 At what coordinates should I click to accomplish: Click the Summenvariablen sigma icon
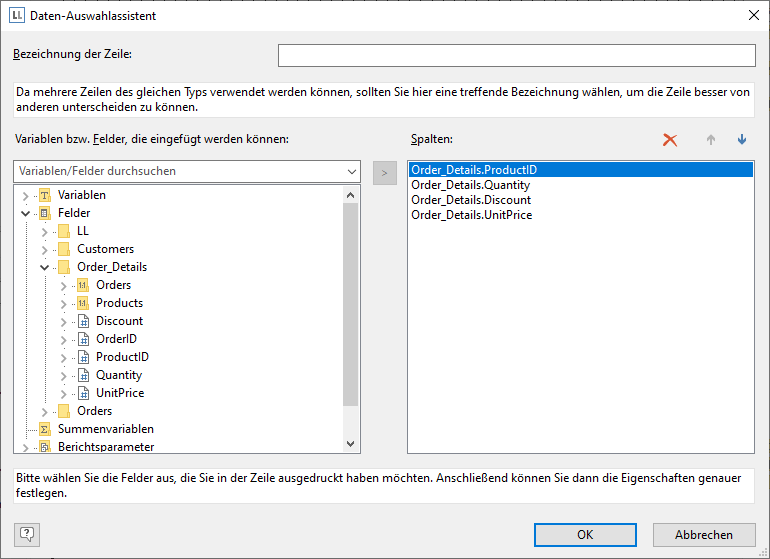pyautogui.click(x=44, y=429)
